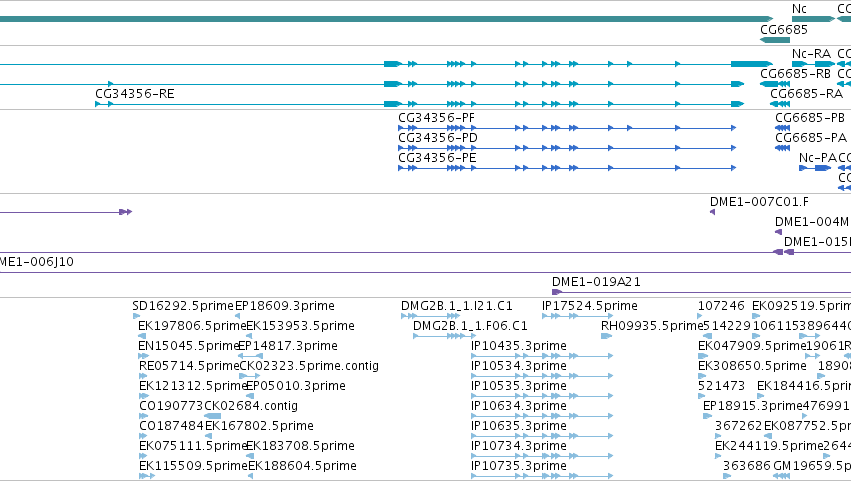
Task: Select IP10634.3prime EST
Action: click(519, 406)
